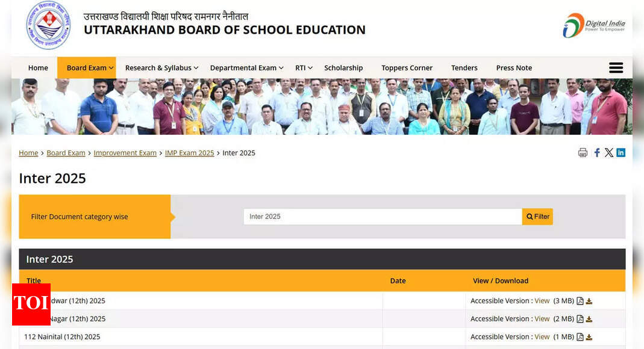Open the hamburger menu icon
The height and width of the screenshot is (349, 644).
(x=616, y=68)
